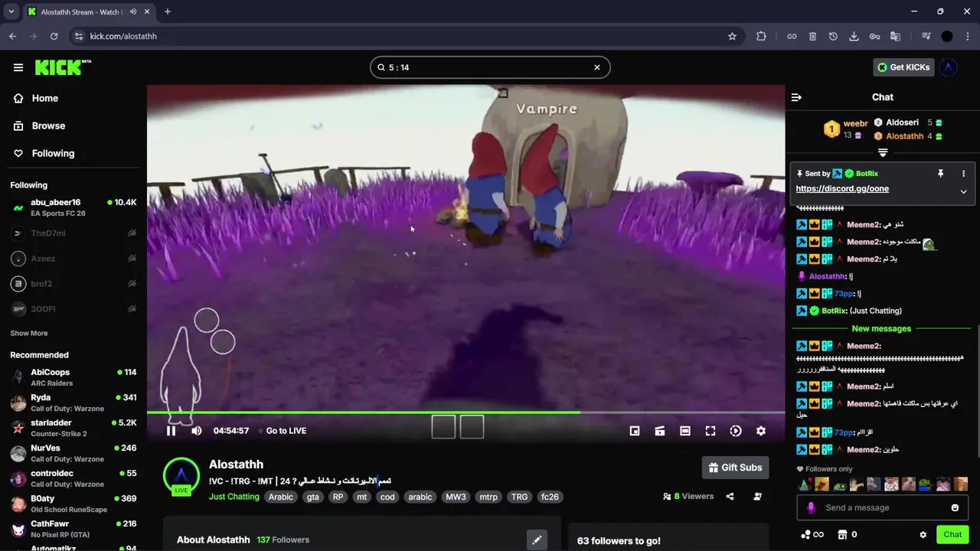
Task: Click the follow status icon next to share
Action: pyautogui.click(x=757, y=497)
